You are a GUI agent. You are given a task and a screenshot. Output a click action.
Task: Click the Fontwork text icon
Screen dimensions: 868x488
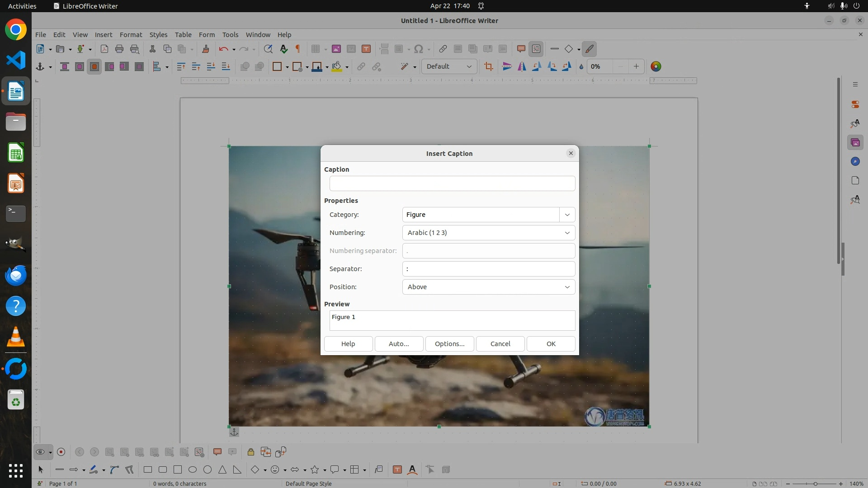[x=412, y=470]
